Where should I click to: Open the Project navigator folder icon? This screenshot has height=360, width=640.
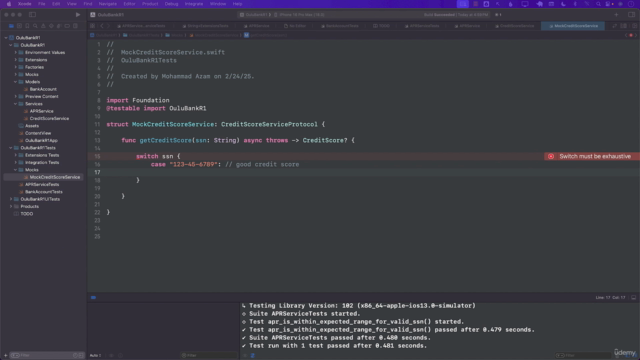pyautogui.click(x=11, y=26)
